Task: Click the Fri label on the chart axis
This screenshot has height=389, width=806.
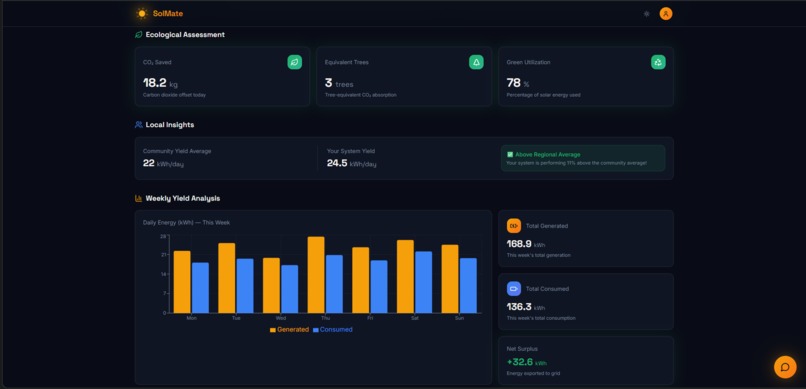Action: click(370, 318)
